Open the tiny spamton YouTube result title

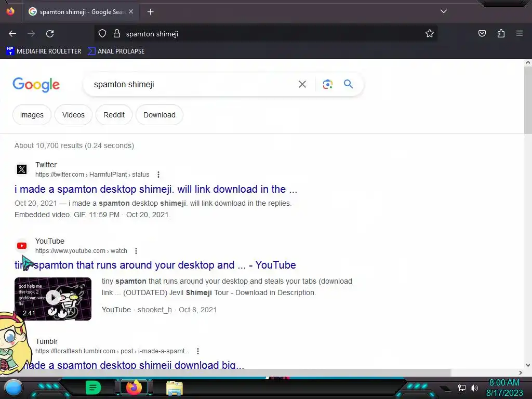[155, 265]
